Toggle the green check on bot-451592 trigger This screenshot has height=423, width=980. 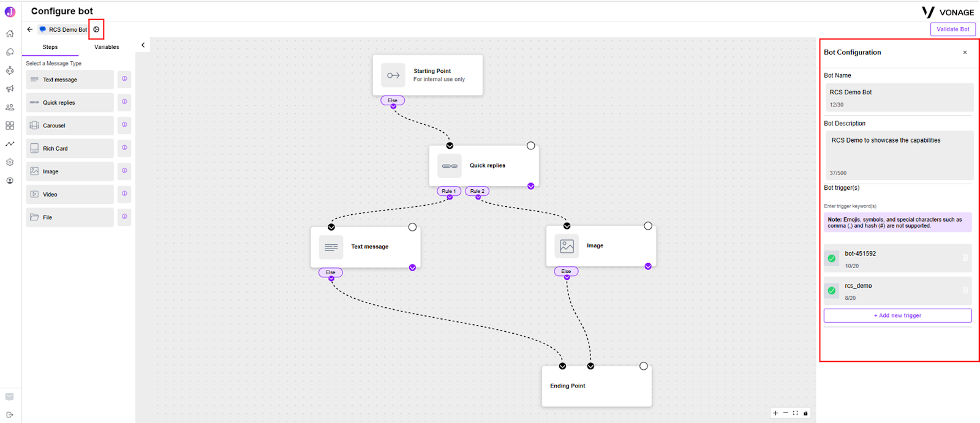(x=832, y=258)
